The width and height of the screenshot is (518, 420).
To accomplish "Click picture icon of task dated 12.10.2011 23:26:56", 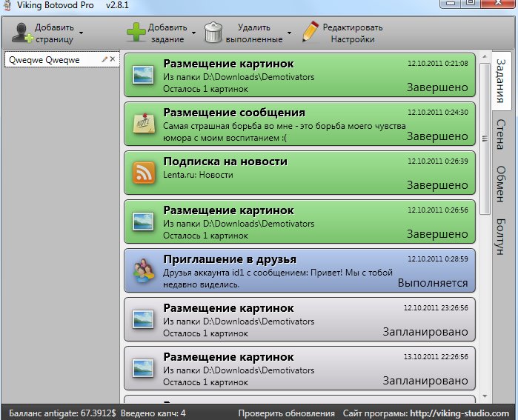I will click(143, 319).
